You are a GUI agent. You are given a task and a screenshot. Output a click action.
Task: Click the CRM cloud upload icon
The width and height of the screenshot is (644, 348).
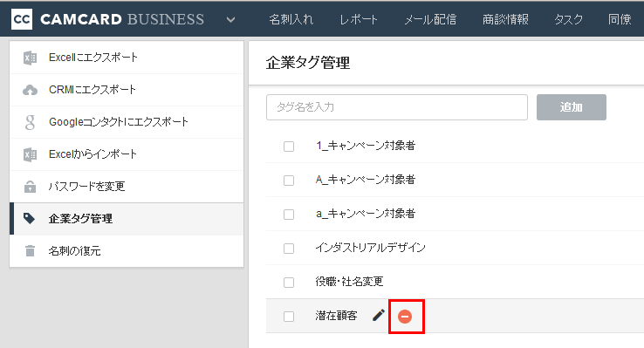coord(30,90)
